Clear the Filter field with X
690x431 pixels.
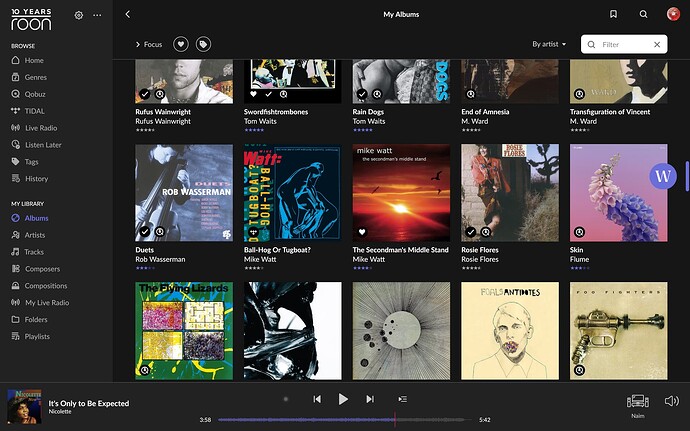coord(657,44)
